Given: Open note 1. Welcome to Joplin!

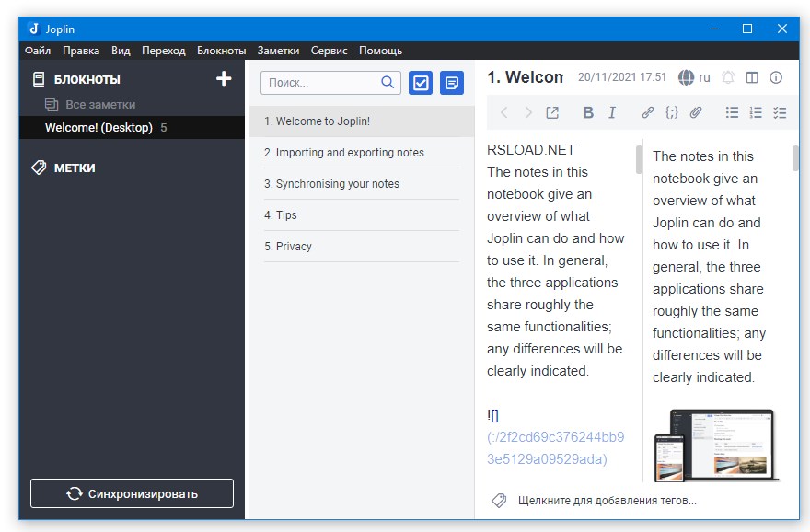Looking at the screenshot, I should (x=362, y=121).
